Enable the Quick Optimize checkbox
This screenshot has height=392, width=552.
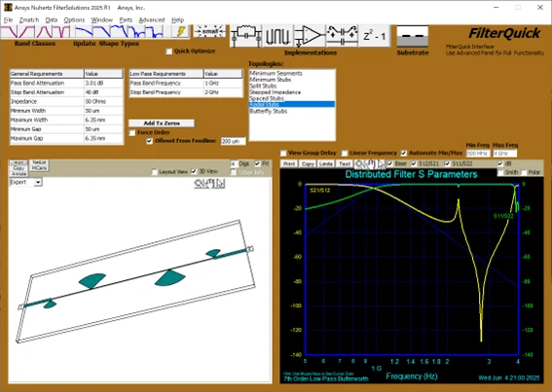pos(169,52)
